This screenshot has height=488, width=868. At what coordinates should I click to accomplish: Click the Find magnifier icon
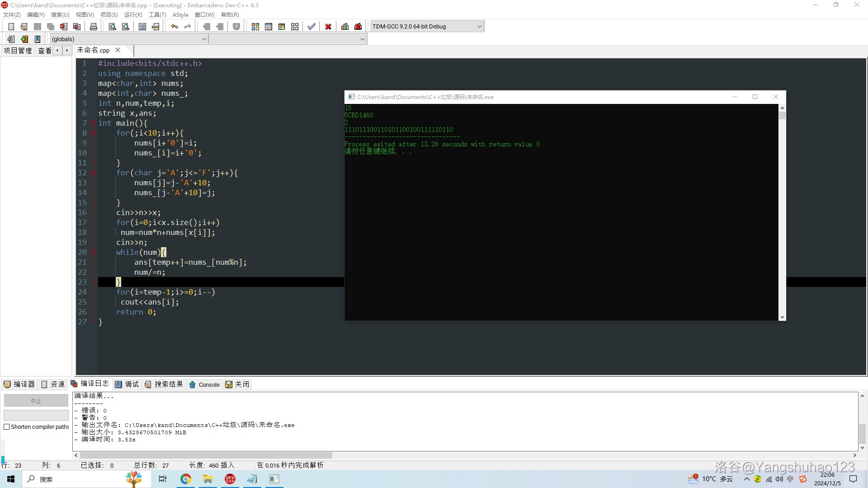click(x=113, y=27)
